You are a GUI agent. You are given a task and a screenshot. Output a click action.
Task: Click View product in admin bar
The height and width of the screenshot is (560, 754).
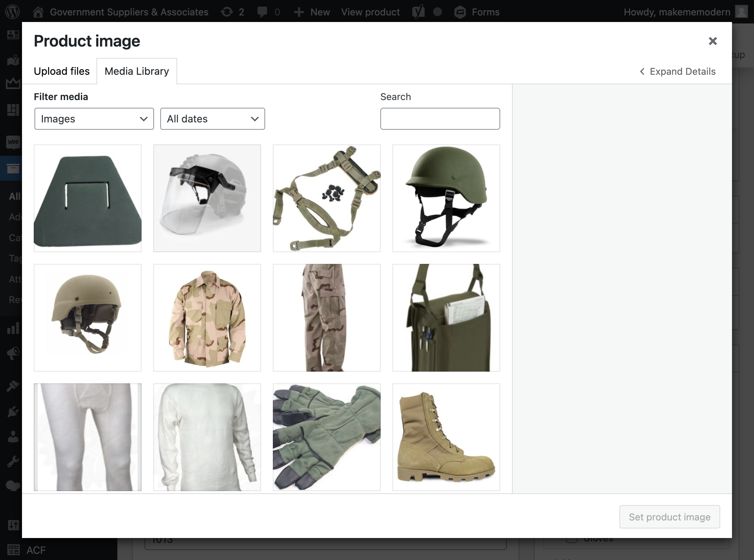(370, 12)
